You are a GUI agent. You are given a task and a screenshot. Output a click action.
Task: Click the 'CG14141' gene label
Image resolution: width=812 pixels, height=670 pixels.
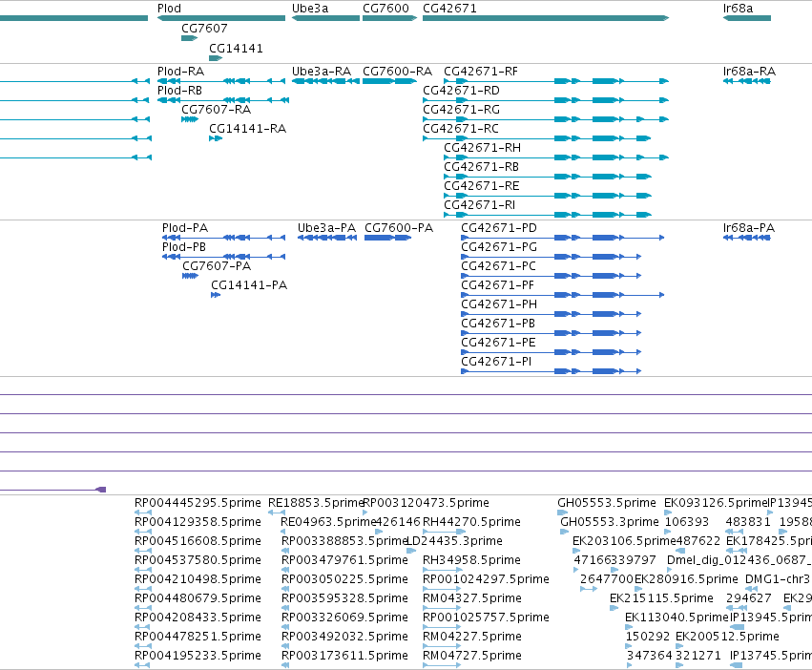pyautogui.click(x=236, y=48)
